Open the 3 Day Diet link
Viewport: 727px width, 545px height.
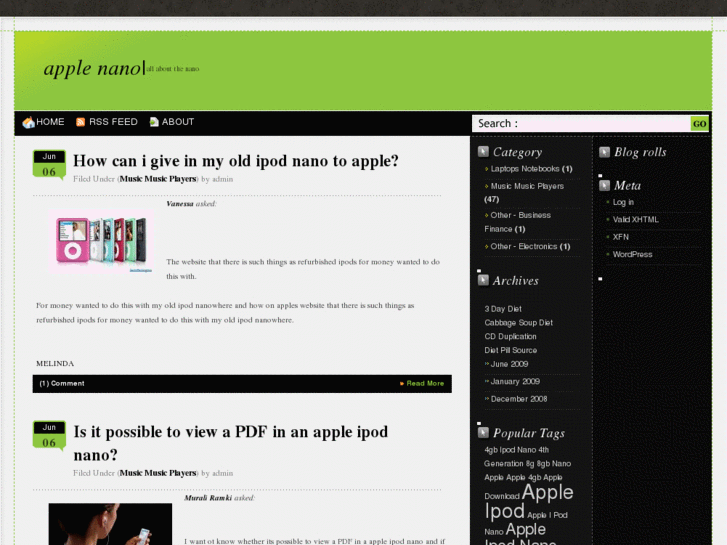tap(503, 309)
